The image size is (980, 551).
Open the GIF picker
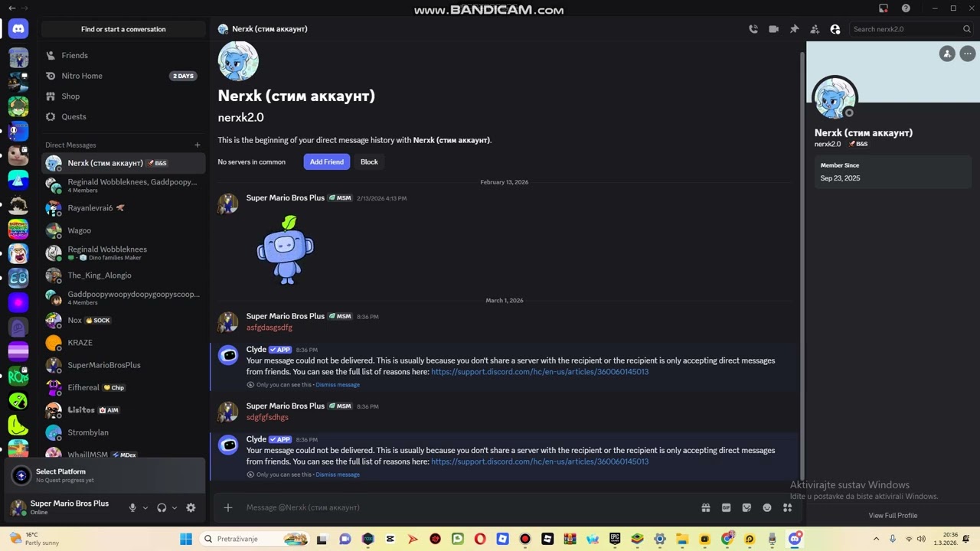pyautogui.click(x=726, y=507)
